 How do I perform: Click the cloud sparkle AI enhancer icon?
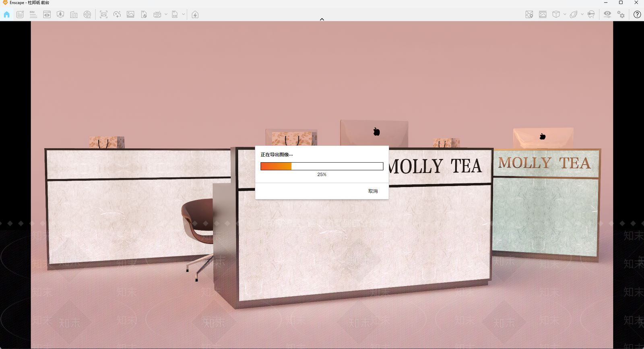[117, 14]
